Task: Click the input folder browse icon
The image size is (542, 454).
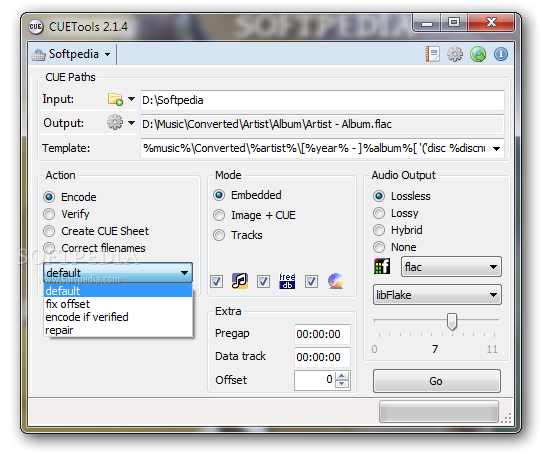Action: point(115,99)
